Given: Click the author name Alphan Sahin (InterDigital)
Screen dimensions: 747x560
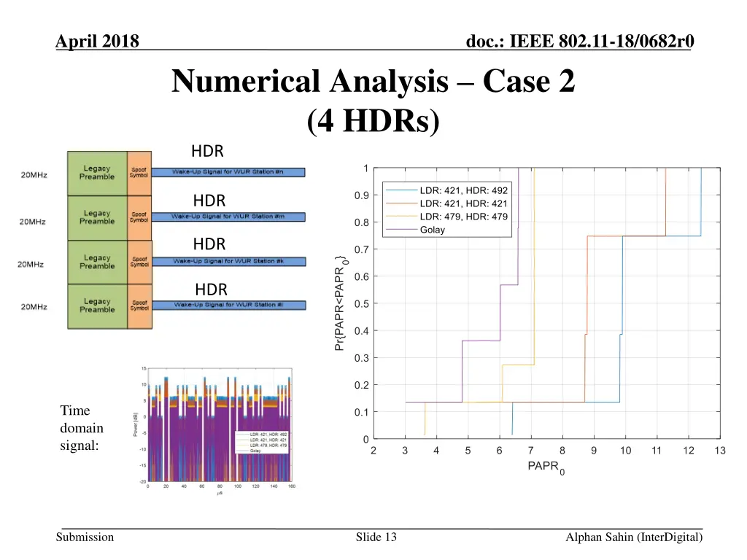Looking at the screenshot, I should pos(634,537).
